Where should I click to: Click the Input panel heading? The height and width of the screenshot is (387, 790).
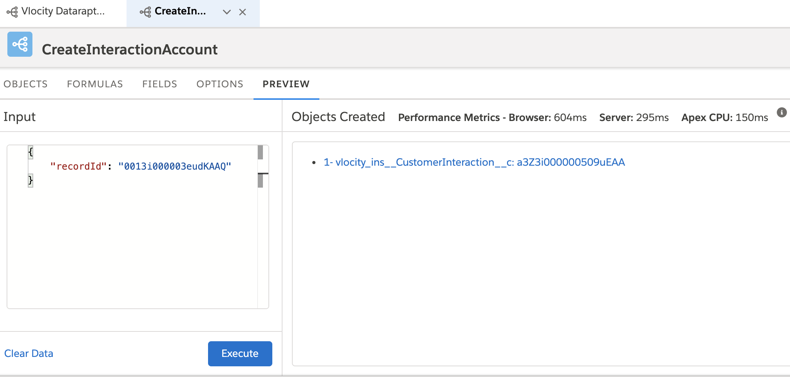pyautogui.click(x=20, y=117)
